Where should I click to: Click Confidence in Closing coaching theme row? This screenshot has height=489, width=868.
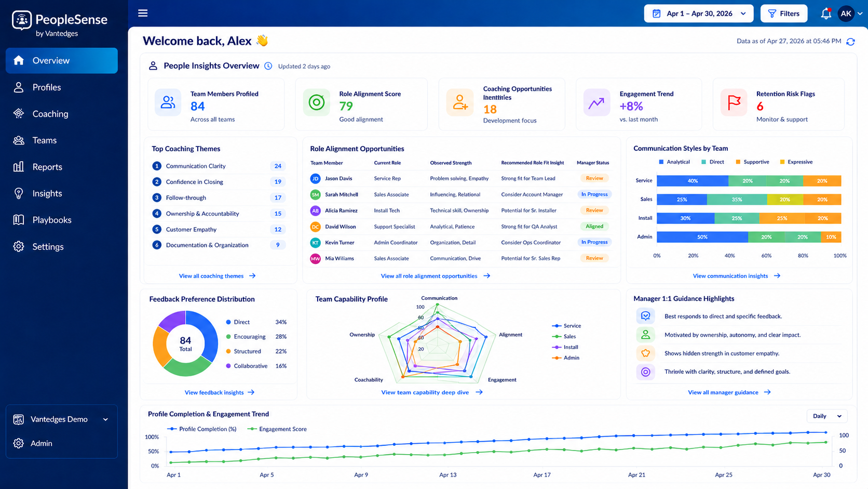pos(219,182)
